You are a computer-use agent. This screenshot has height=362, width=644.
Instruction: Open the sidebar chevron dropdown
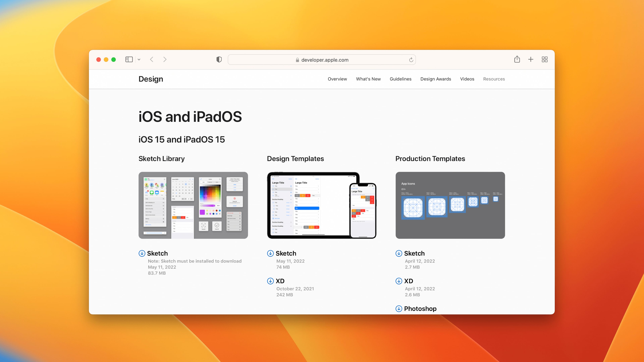(139, 59)
